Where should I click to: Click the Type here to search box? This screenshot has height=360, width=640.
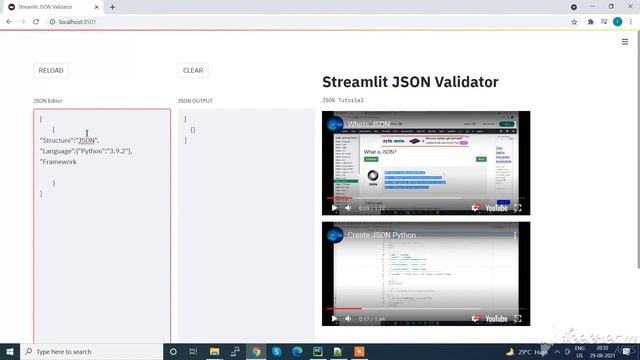pos(91,351)
